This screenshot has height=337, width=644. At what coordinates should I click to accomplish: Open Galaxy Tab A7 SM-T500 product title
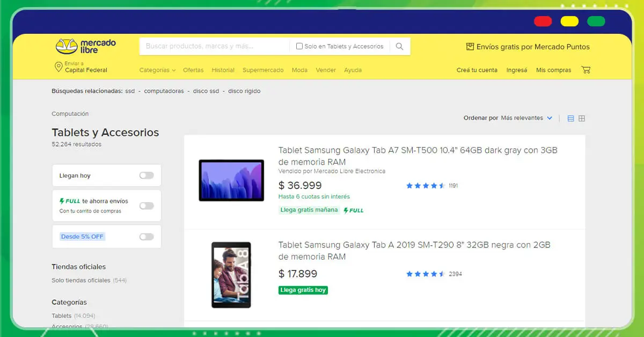click(x=418, y=156)
